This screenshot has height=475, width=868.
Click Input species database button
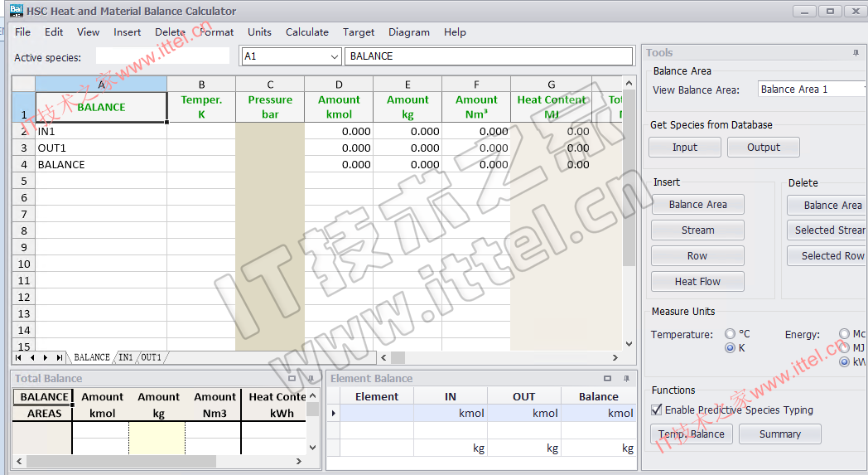[x=685, y=148]
